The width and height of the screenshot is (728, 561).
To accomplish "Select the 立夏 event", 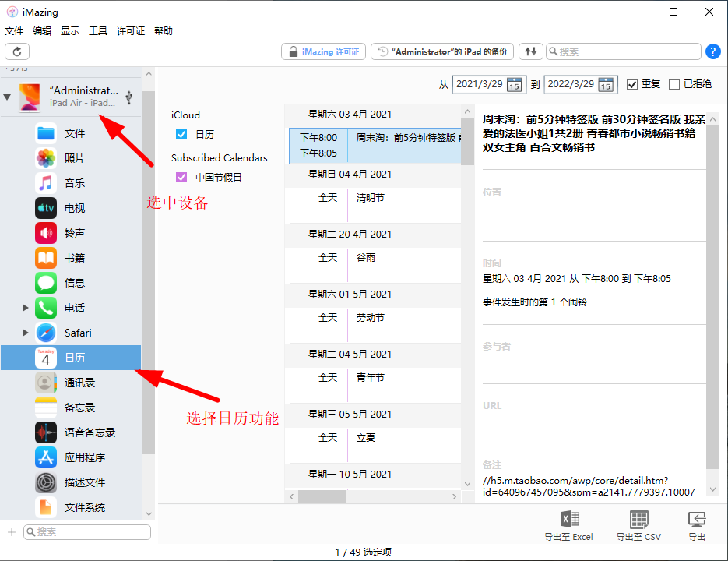I will click(x=375, y=445).
